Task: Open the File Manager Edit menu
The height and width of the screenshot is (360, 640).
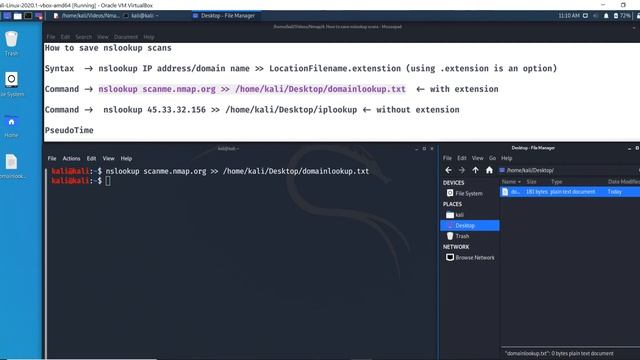Action: pos(462,158)
